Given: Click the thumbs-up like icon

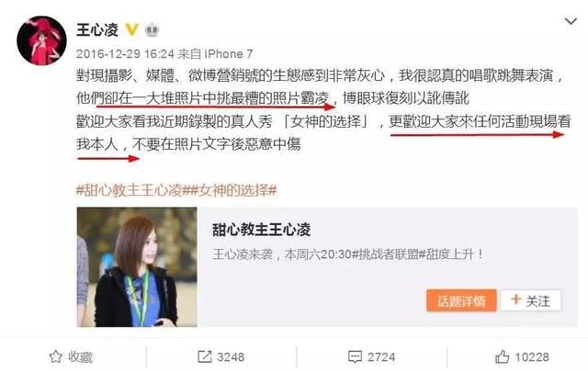Looking at the screenshot, I should 503,356.
